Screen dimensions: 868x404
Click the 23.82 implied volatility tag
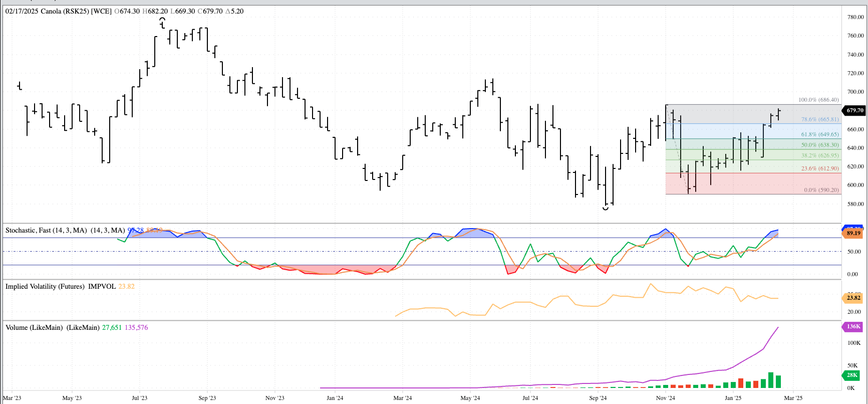[853, 298]
